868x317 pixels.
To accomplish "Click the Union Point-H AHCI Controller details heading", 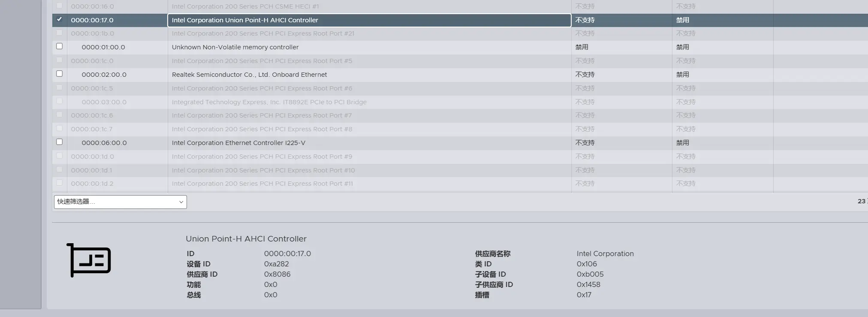I will [246, 239].
